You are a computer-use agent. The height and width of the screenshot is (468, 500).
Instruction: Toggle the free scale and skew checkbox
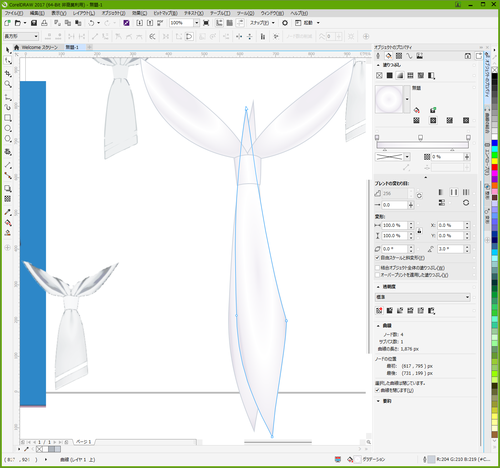tap(378, 258)
